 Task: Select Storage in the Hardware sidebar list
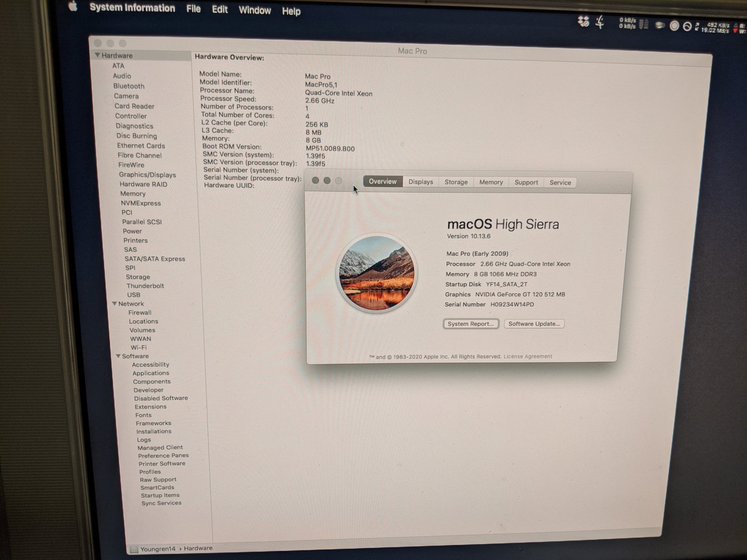pyautogui.click(x=138, y=277)
